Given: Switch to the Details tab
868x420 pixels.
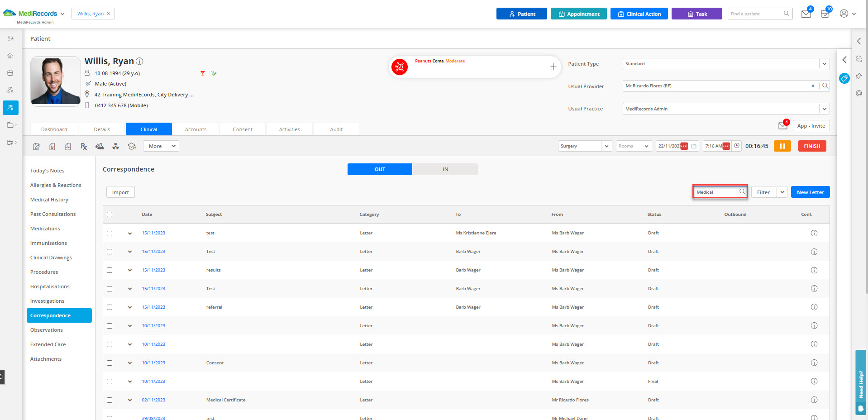Looking at the screenshot, I should (102, 129).
